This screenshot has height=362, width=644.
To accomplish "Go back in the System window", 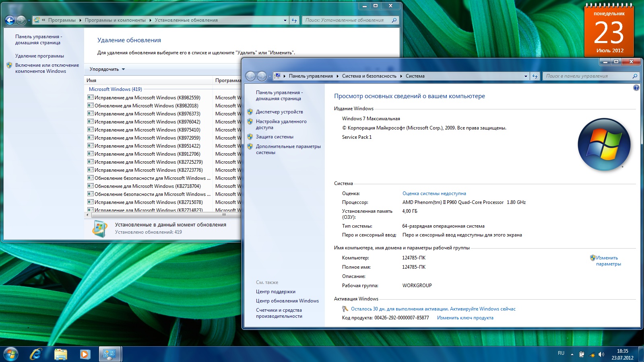I will coord(250,76).
